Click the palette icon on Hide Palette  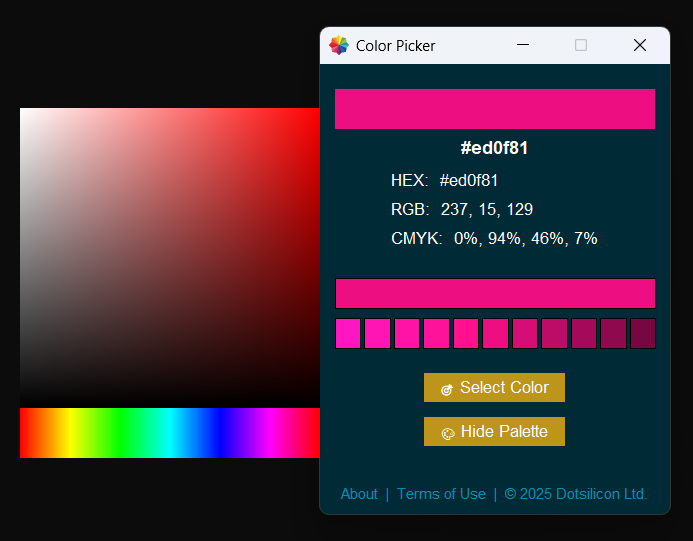click(448, 433)
